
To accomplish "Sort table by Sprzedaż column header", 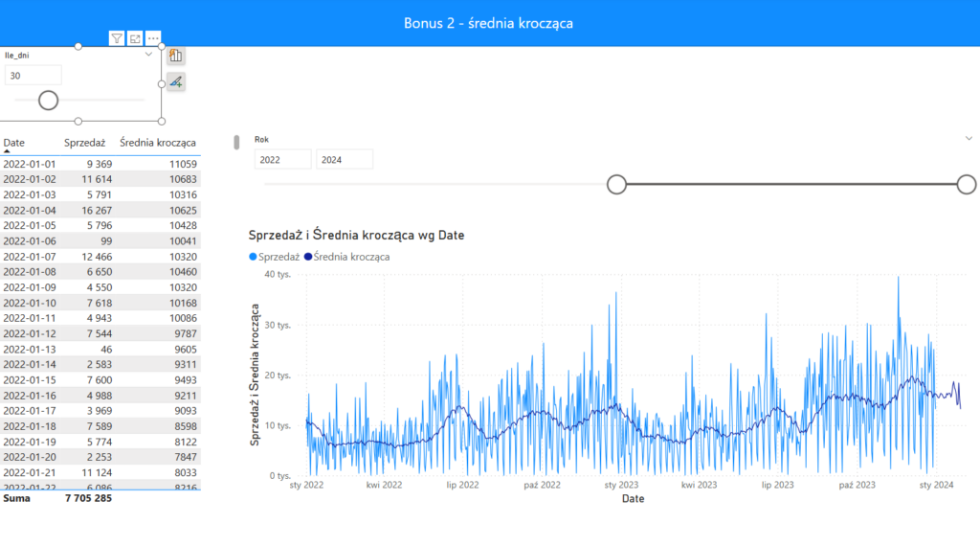I will point(84,143).
